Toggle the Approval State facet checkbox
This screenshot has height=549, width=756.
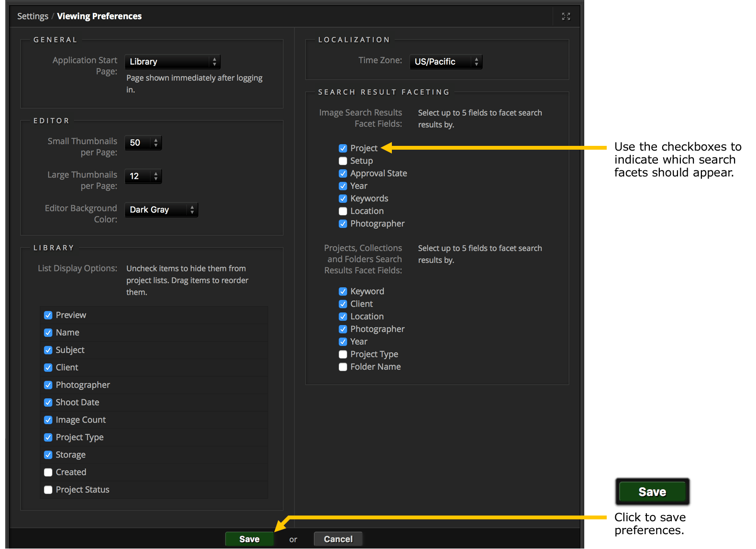(343, 173)
